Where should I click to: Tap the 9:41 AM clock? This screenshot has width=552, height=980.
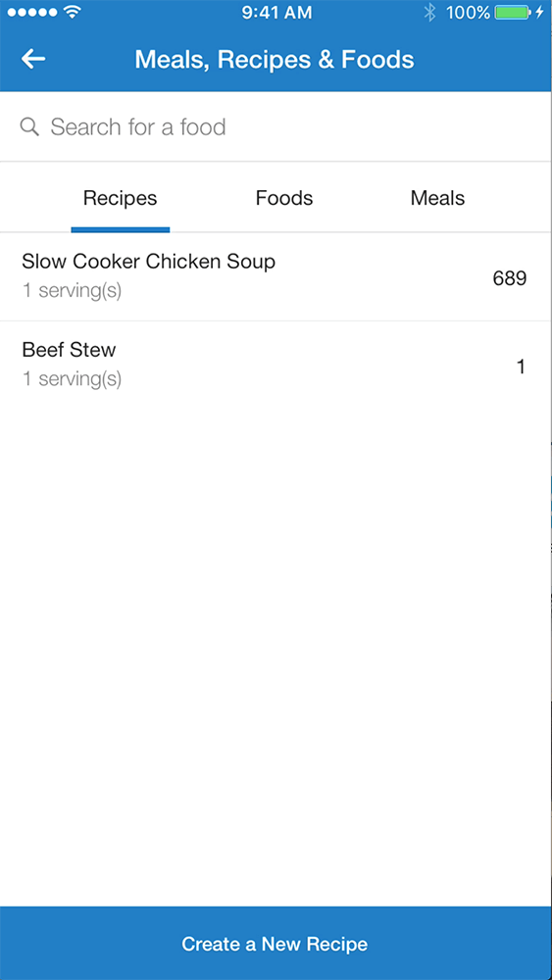pyautogui.click(x=276, y=13)
